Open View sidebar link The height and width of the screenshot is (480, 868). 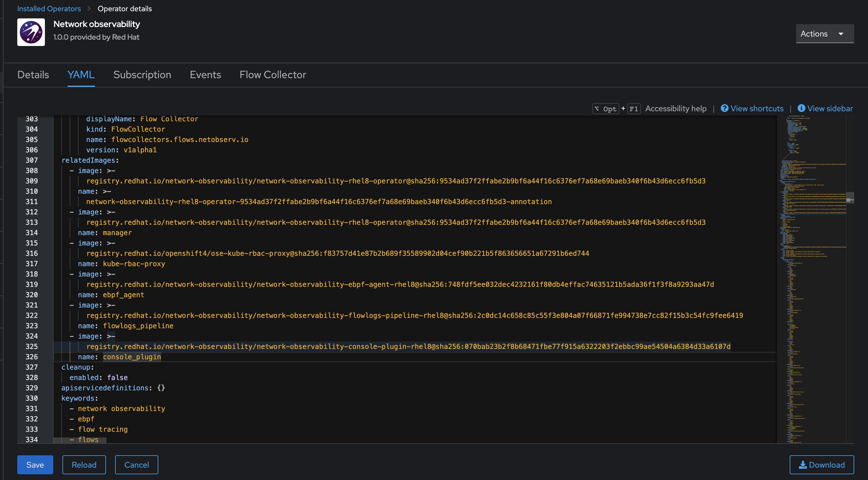coord(830,108)
